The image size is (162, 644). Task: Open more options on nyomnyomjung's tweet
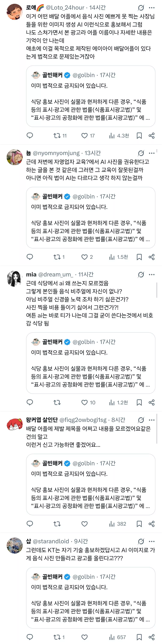(x=151, y=153)
